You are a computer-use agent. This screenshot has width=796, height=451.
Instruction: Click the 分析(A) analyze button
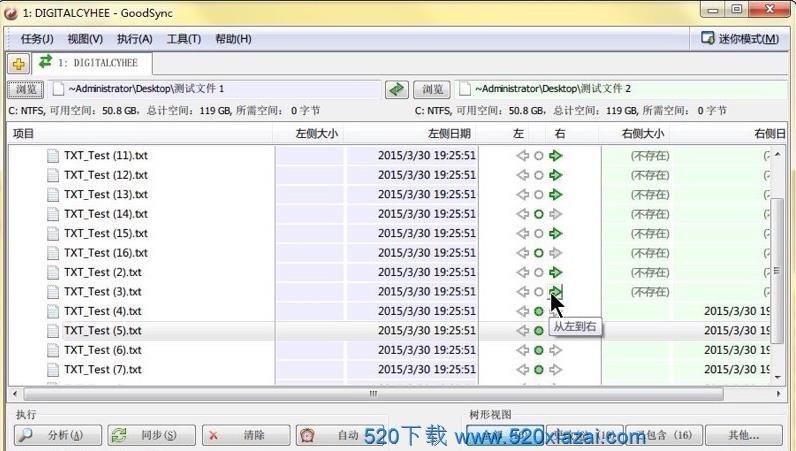pyautogui.click(x=58, y=435)
